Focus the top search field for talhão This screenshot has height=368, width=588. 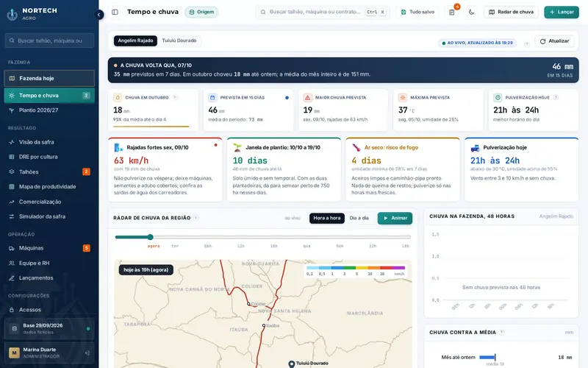[323, 12]
